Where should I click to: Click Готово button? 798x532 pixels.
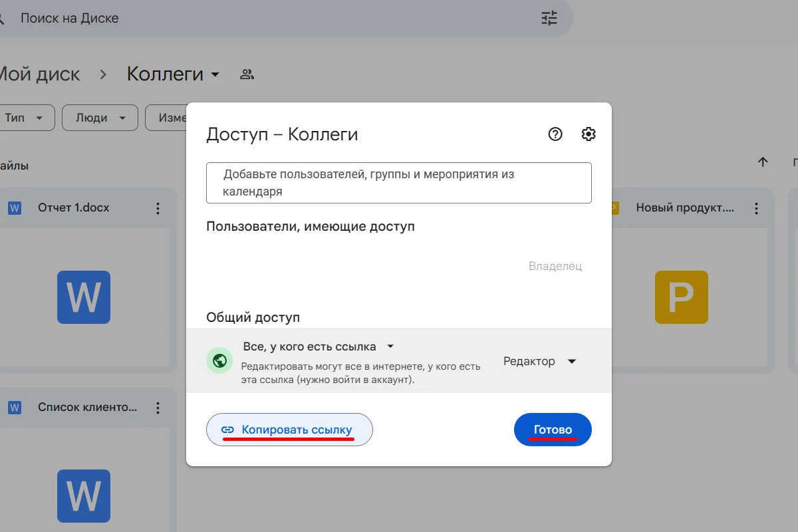[x=553, y=430]
